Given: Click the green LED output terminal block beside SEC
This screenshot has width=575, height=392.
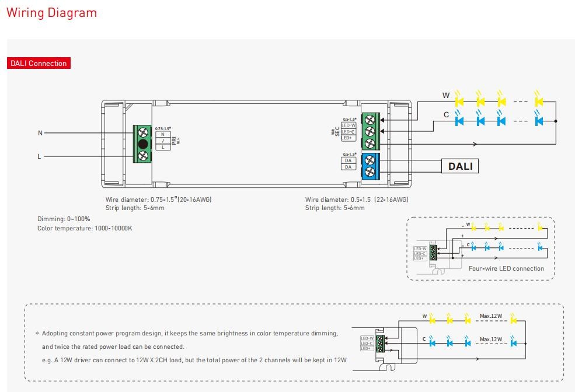Looking at the screenshot, I should tap(370, 131).
